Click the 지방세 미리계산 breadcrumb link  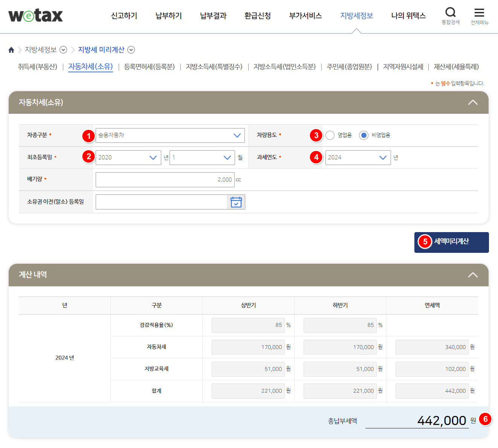[x=101, y=50]
